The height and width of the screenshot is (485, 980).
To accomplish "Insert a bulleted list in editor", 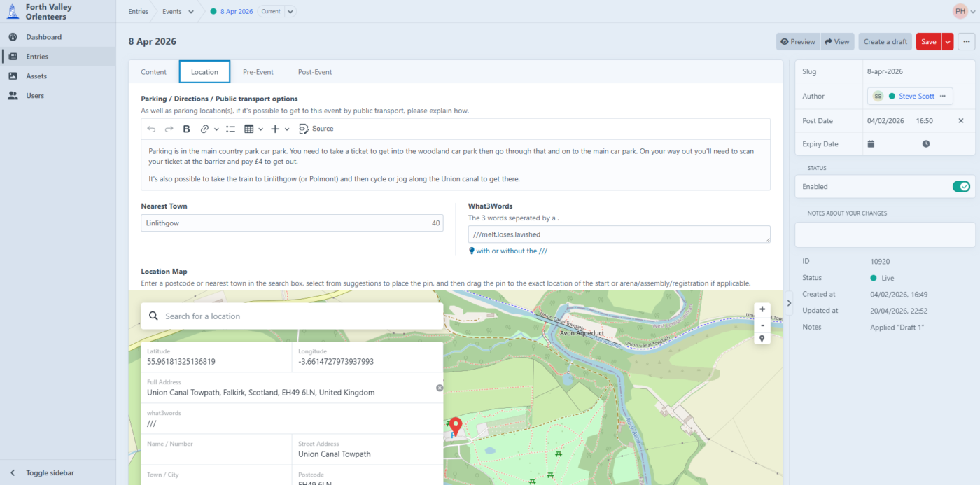I will pyautogui.click(x=230, y=129).
